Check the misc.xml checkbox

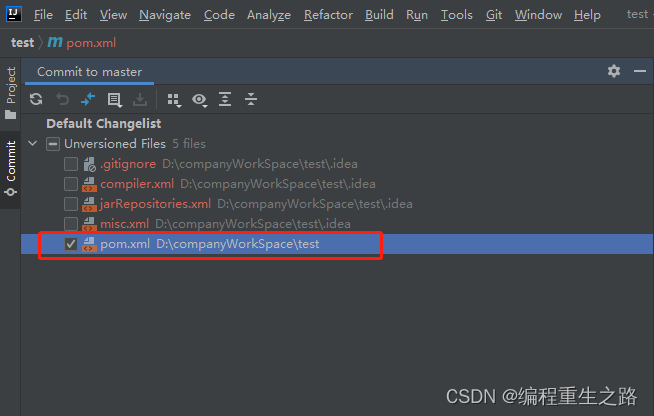[x=71, y=224]
